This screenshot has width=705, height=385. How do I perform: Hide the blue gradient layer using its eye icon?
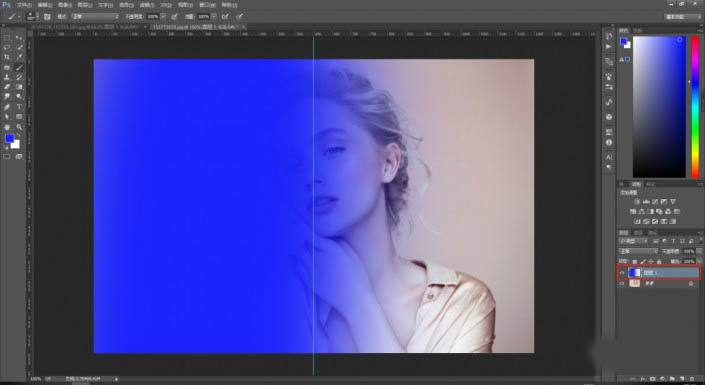[622, 273]
